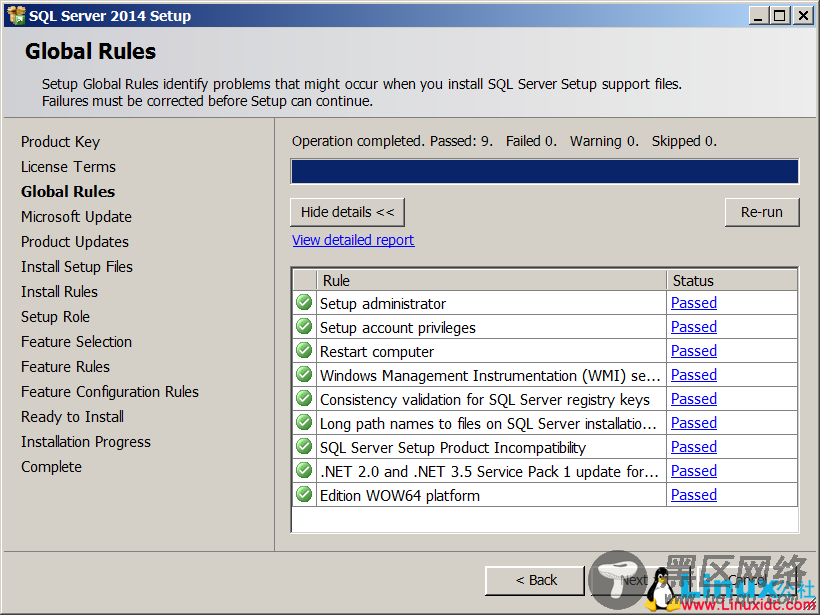The height and width of the screenshot is (615, 820).
Task: Click green check icon for Setup account privileges
Action: click(304, 326)
